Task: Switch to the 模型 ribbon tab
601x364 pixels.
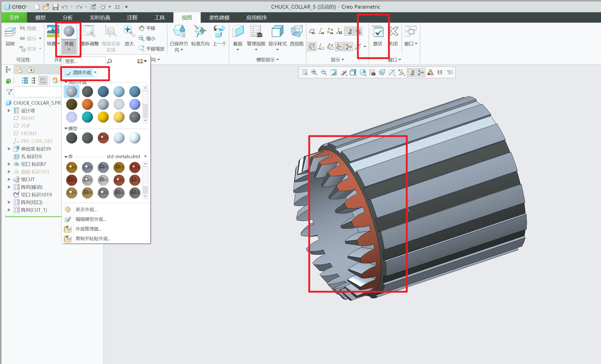Action: (x=40, y=18)
